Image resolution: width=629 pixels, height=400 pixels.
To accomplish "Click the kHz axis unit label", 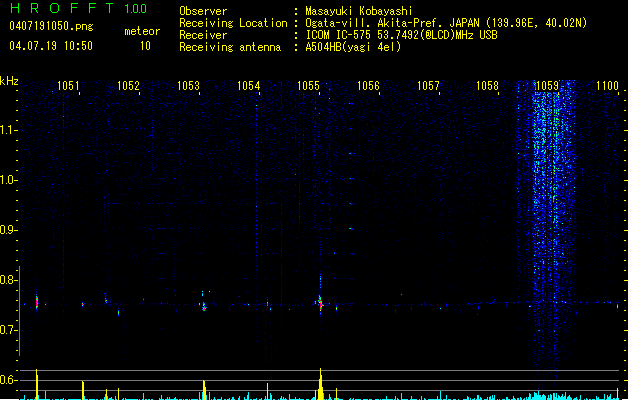I will [x=9, y=81].
